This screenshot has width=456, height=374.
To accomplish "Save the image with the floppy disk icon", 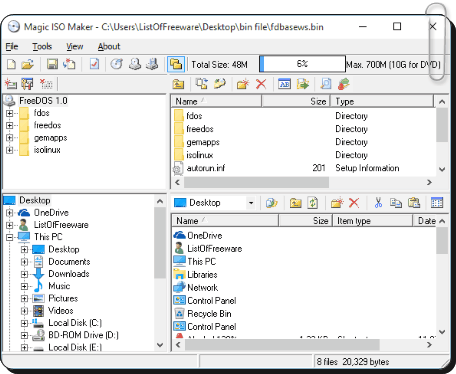I will (52, 64).
